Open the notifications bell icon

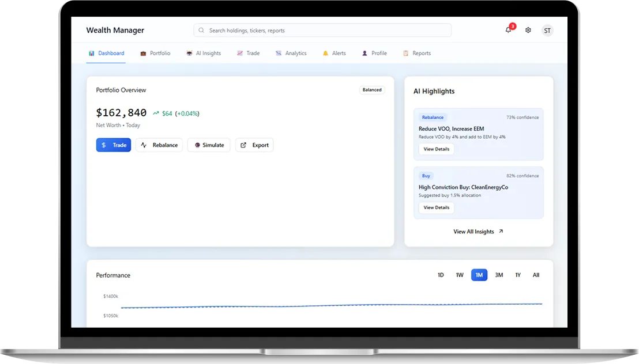pos(508,30)
